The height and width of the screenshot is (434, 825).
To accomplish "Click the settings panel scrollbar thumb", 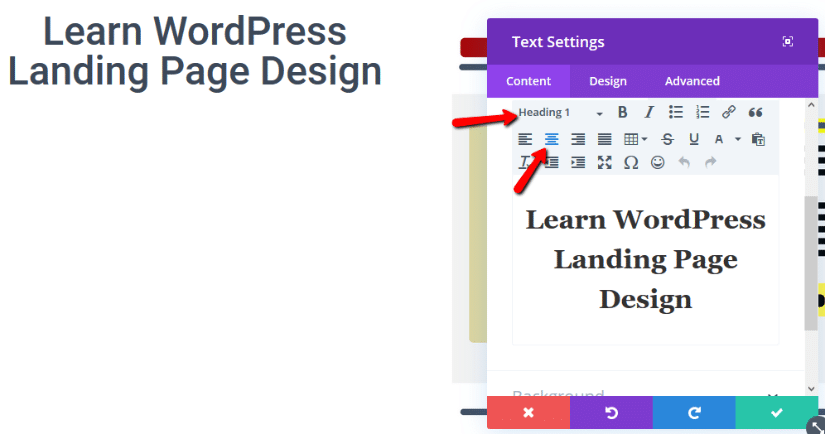I will (811, 263).
